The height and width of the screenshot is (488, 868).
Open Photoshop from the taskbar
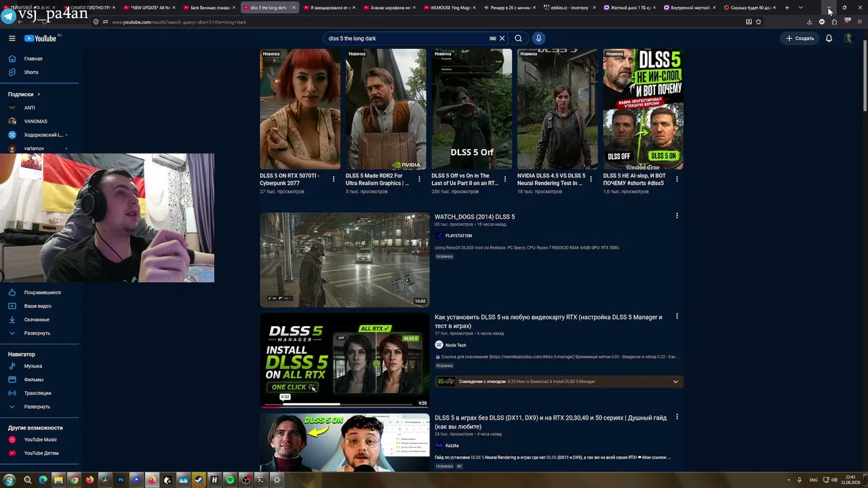pos(121,480)
